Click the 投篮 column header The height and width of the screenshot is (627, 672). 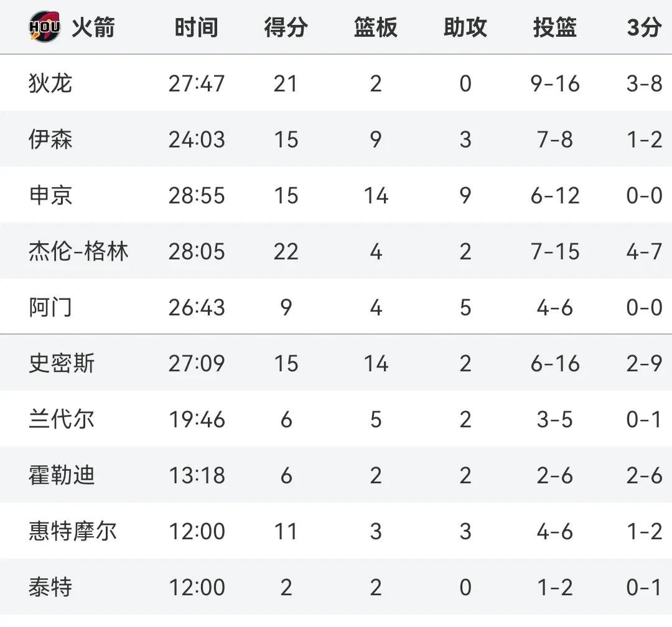pyautogui.click(x=554, y=27)
